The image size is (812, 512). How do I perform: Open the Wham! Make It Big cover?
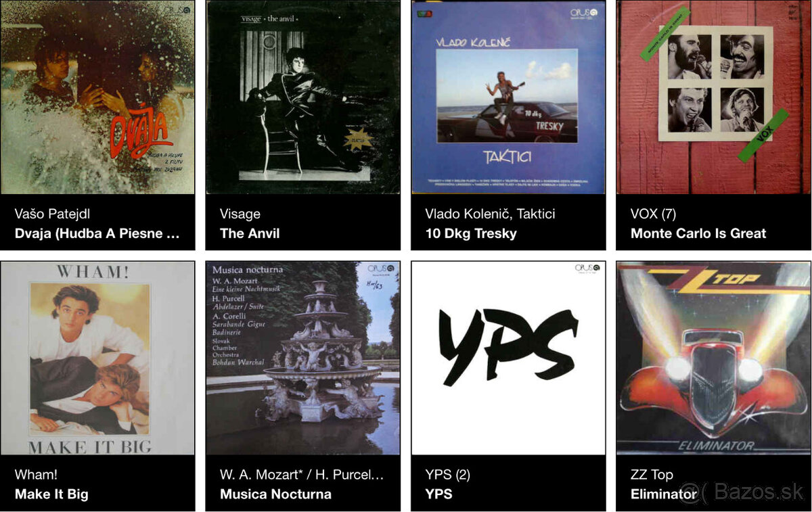pos(97,358)
